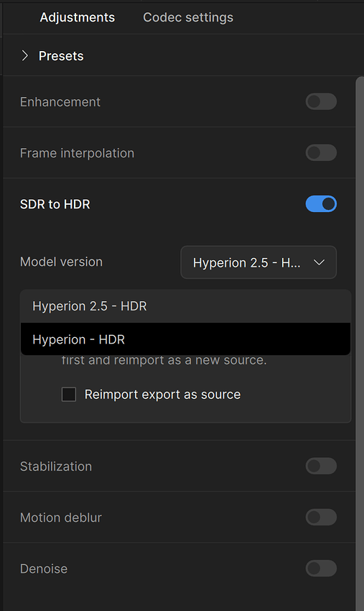Screen dimensions: 364x611
Task: Choose Hyperion - HDR from list
Action: [185, 339]
